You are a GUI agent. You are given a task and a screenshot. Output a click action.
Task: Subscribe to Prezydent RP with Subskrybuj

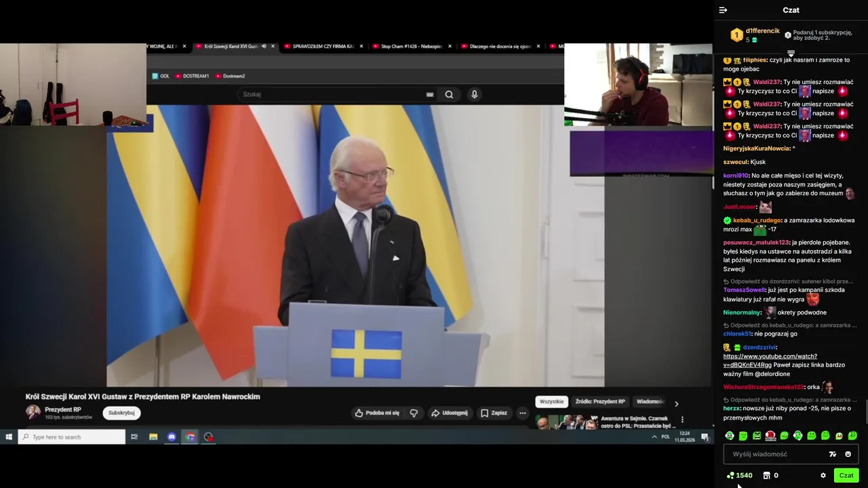coord(121,413)
